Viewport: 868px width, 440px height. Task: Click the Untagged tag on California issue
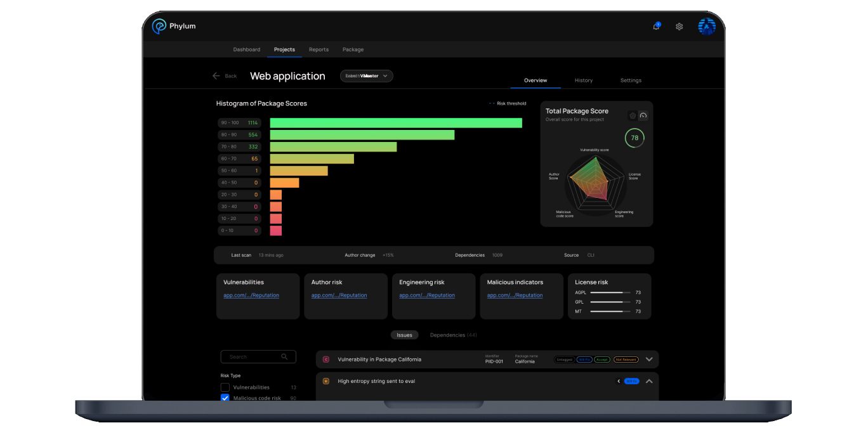point(564,359)
